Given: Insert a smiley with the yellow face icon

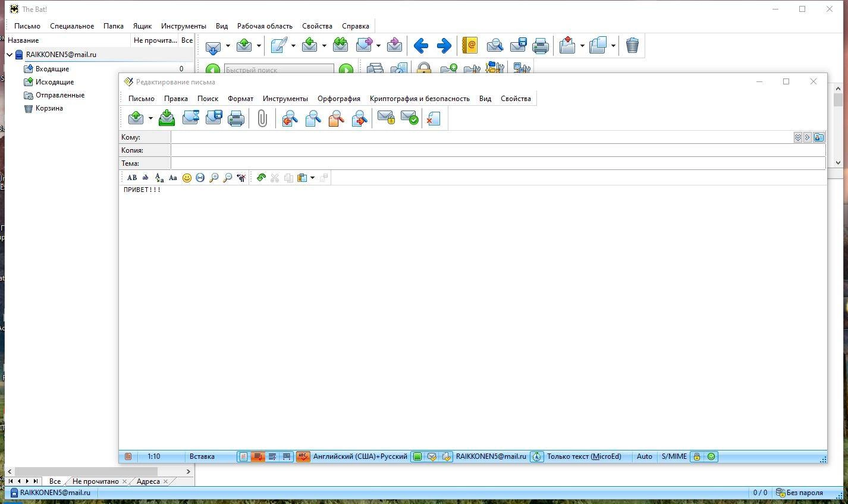Looking at the screenshot, I should point(187,178).
